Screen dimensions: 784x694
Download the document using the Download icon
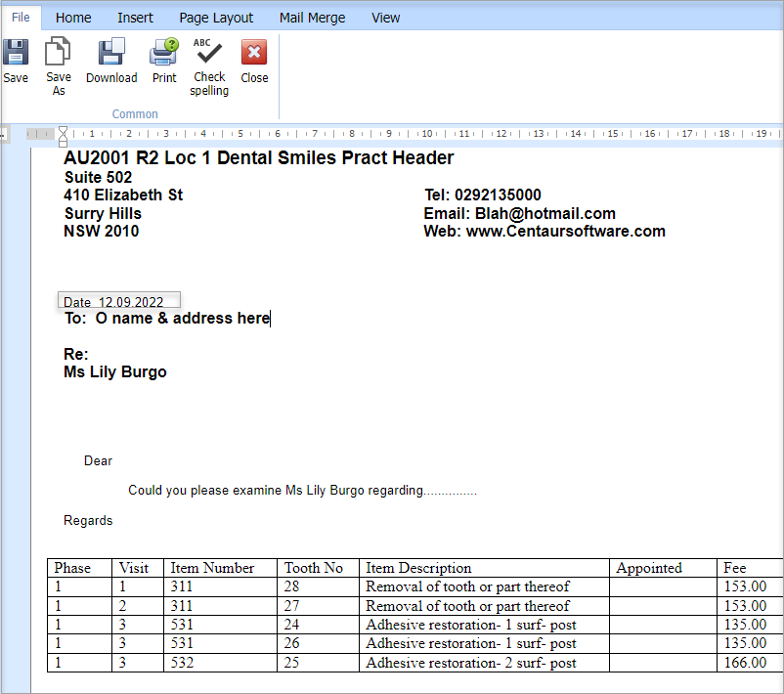[x=111, y=52]
